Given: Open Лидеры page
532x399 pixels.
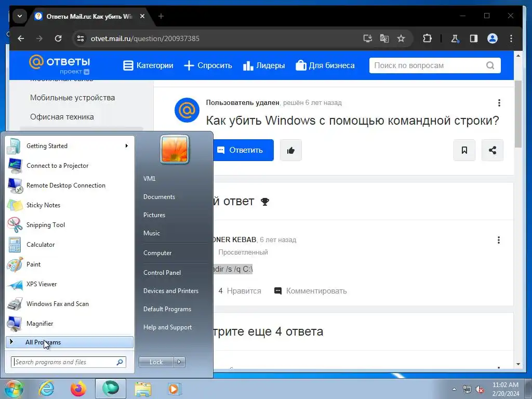Looking at the screenshot, I should (264, 65).
